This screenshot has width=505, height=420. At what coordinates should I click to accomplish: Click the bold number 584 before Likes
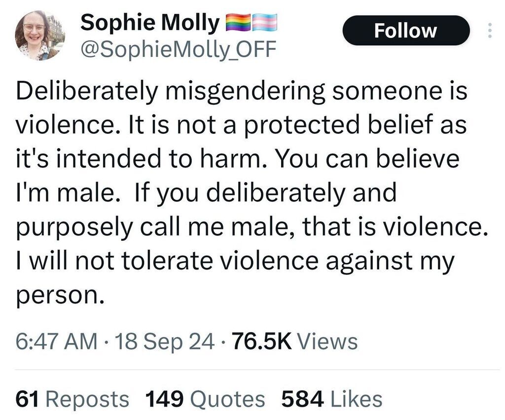(302, 399)
